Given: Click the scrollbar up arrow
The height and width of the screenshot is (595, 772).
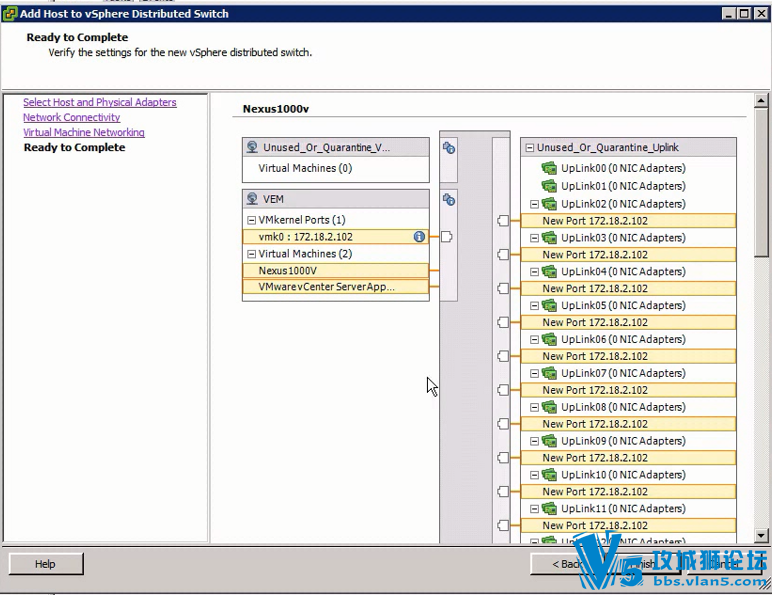Looking at the screenshot, I should 761,100.
